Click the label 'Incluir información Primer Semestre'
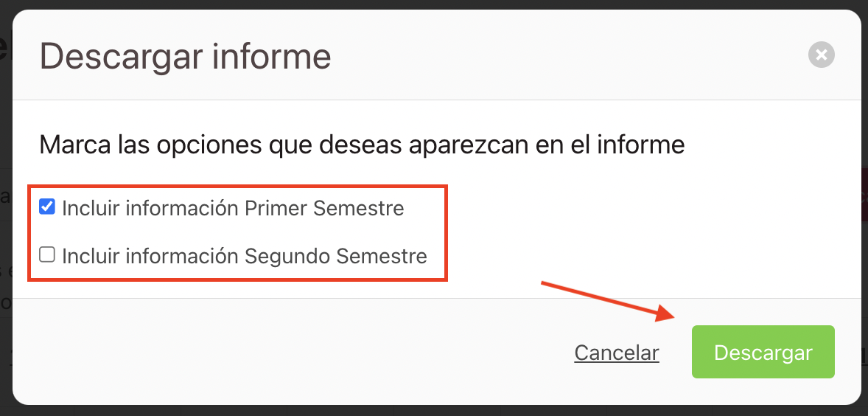Image resolution: width=868 pixels, height=416 pixels. [233, 208]
